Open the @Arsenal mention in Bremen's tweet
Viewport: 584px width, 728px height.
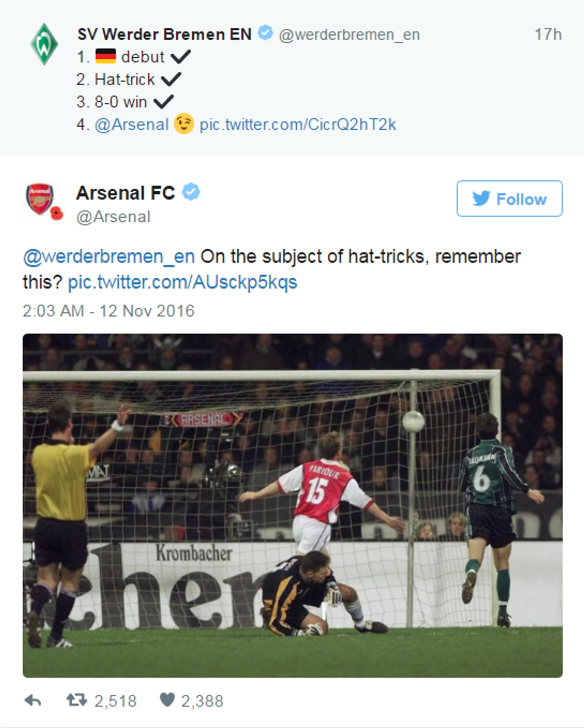point(132,124)
